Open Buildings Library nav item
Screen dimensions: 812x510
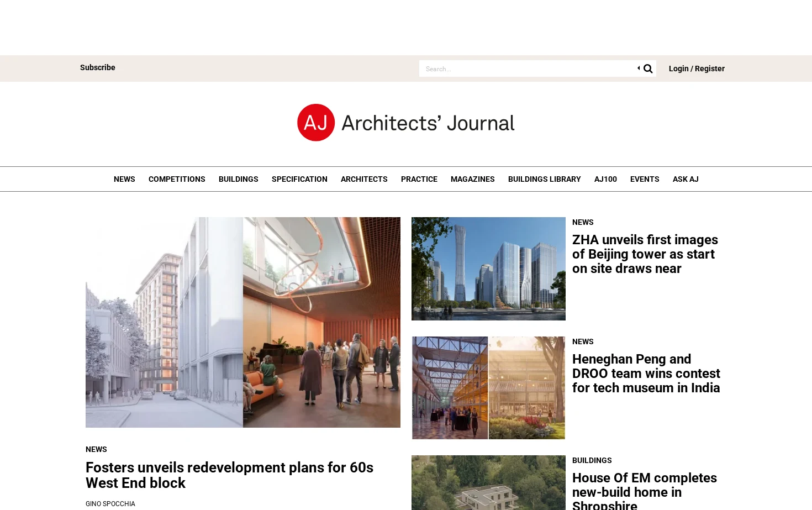(545, 179)
